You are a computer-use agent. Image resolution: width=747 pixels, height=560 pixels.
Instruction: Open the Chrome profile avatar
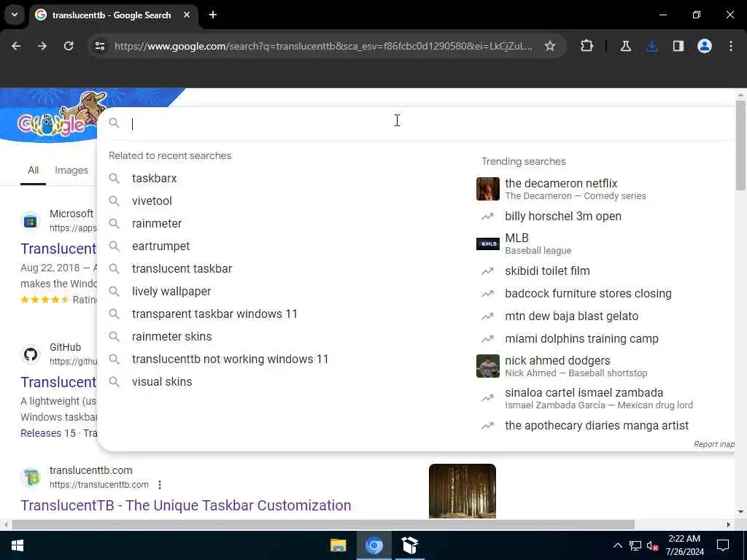(705, 46)
